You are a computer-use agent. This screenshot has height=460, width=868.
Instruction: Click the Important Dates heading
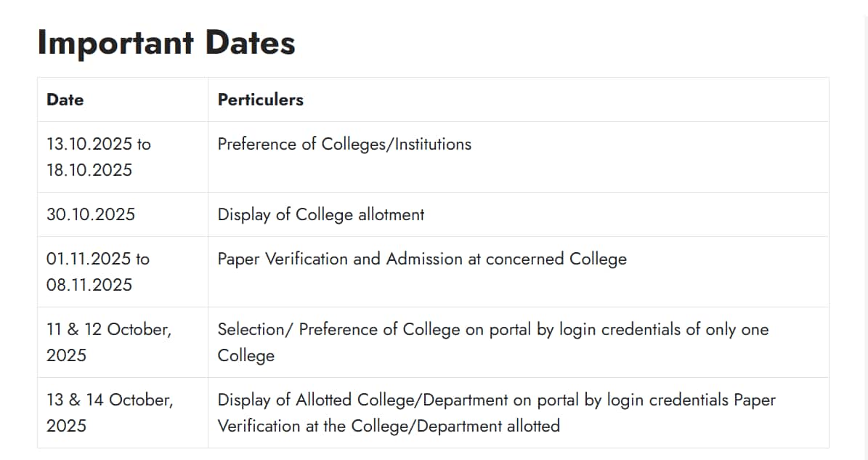click(x=166, y=42)
